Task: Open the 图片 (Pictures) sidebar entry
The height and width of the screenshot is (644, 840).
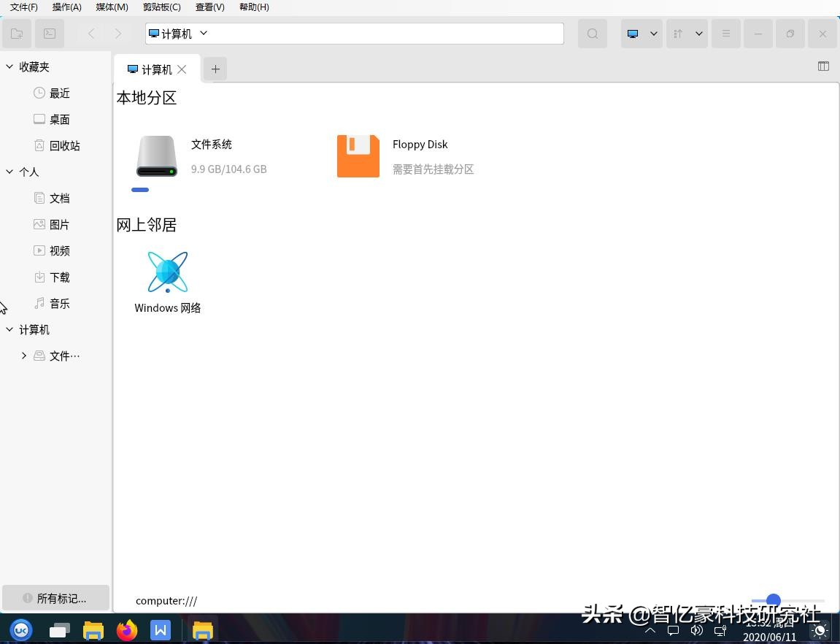Action: pyautogui.click(x=59, y=224)
